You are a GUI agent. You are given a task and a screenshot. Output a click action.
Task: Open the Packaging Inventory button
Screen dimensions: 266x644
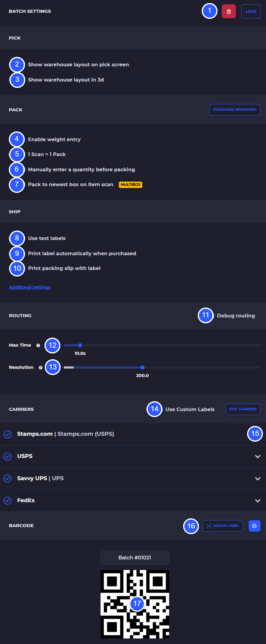click(235, 110)
